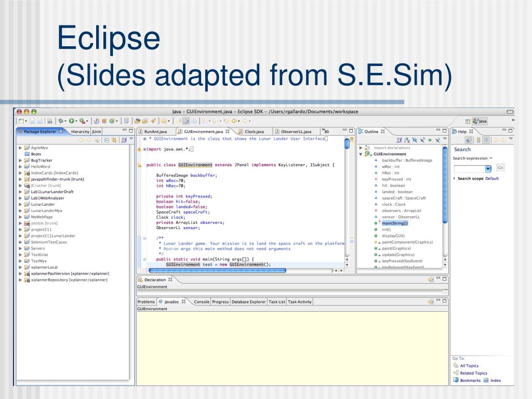
Task: Click the Open Perspective icon
Action: [468, 121]
